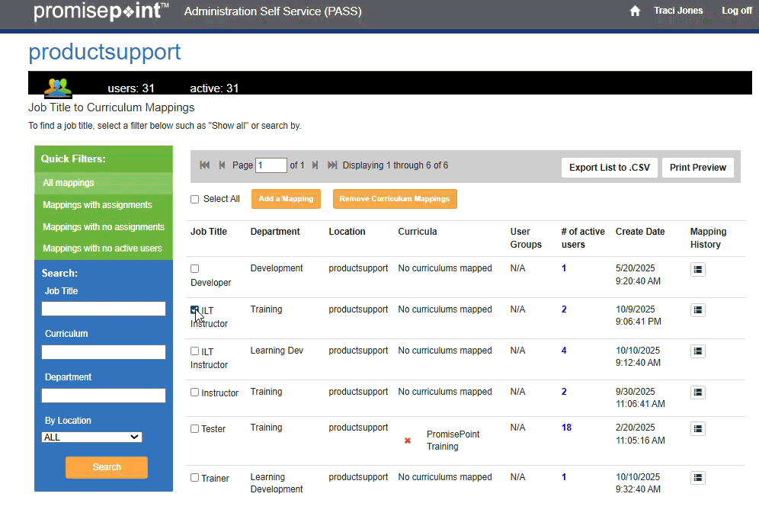Click the home icon in header
759x532 pixels.
pyautogui.click(x=635, y=11)
